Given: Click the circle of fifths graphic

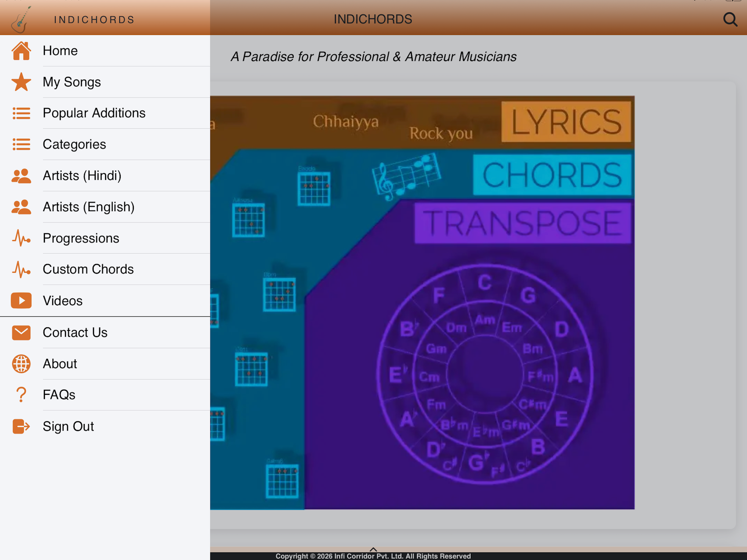Looking at the screenshot, I should (485, 374).
